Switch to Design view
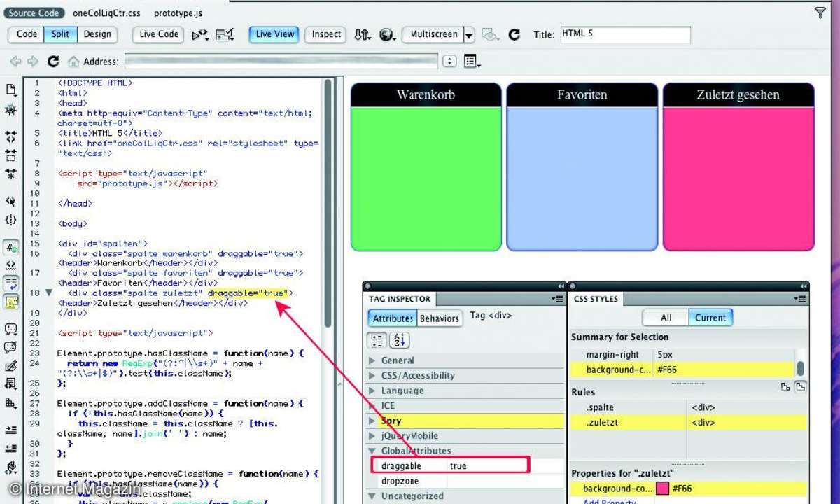This screenshot has width=840, height=504. tap(97, 34)
